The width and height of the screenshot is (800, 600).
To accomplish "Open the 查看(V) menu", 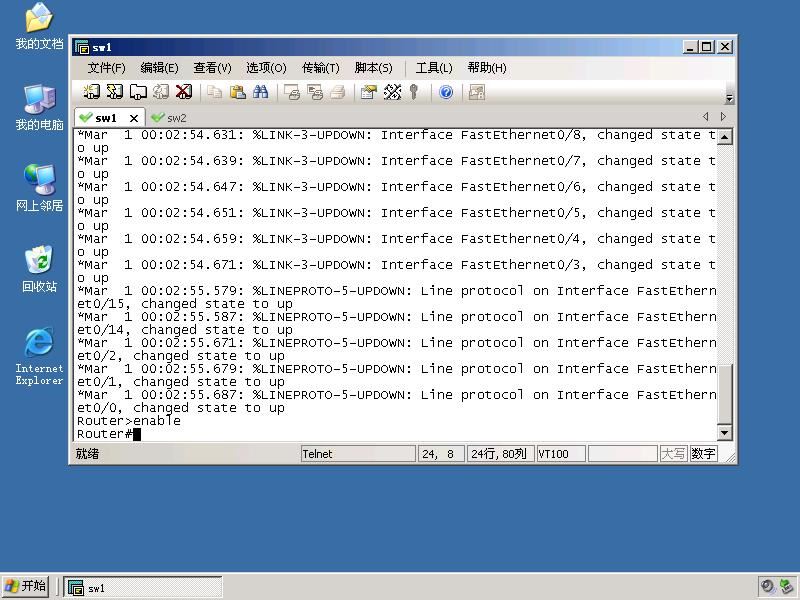I will coord(212,68).
